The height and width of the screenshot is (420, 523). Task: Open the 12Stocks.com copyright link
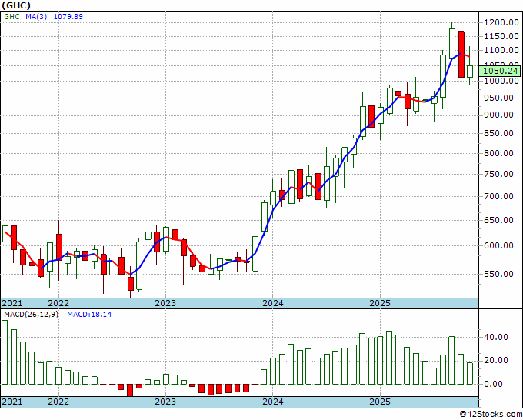(491, 414)
